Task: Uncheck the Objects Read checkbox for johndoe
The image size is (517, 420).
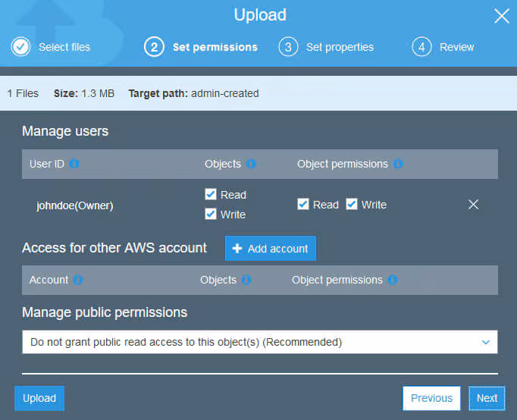Action: [211, 195]
